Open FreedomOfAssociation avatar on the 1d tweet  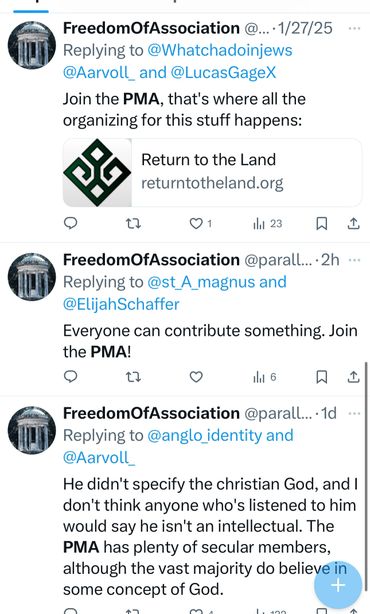[32, 430]
